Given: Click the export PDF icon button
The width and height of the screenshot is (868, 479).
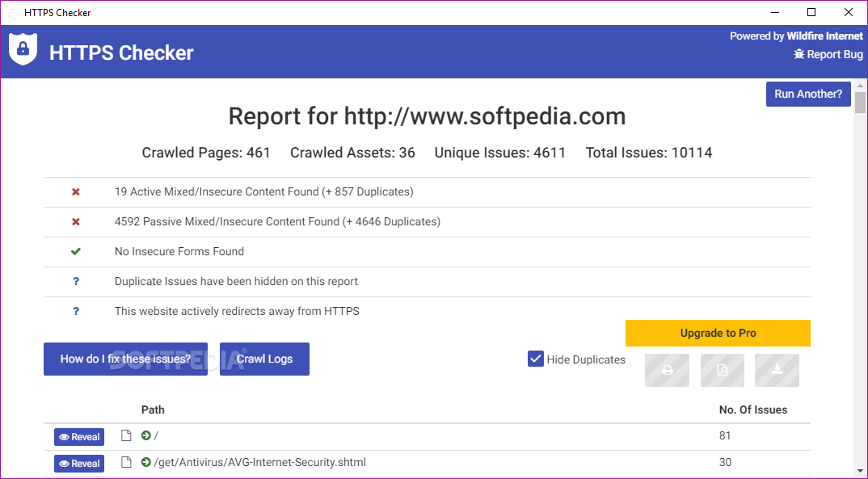Looking at the screenshot, I should (723, 370).
